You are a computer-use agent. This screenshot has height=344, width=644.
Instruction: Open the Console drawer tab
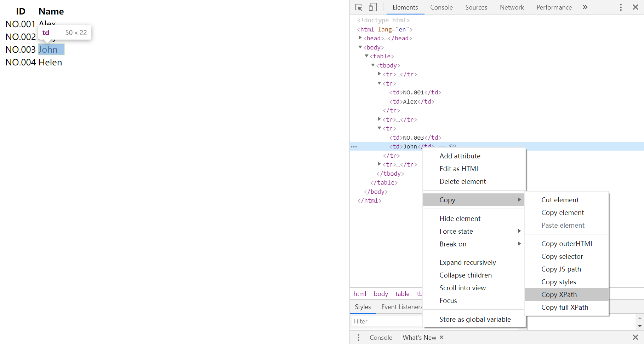[x=381, y=338]
